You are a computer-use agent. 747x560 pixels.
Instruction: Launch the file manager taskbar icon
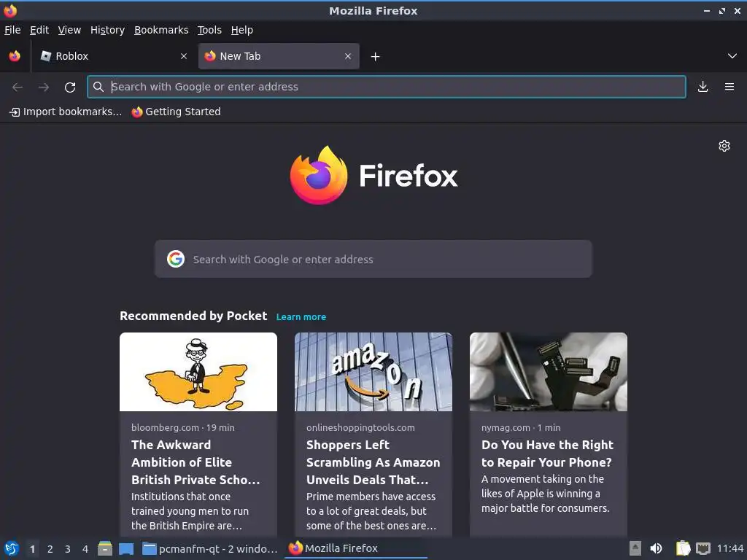point(105,548)
